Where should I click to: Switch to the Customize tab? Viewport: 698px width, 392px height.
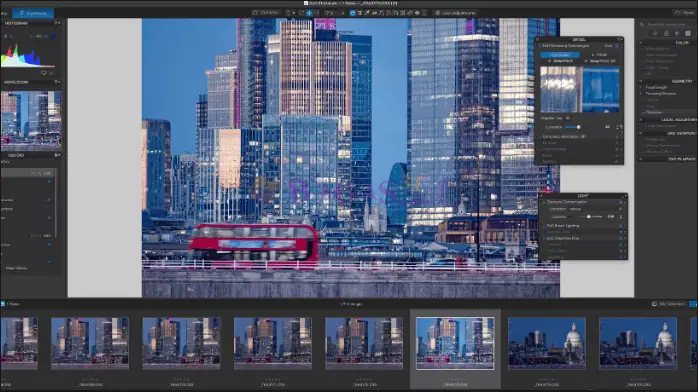(33, 13)
